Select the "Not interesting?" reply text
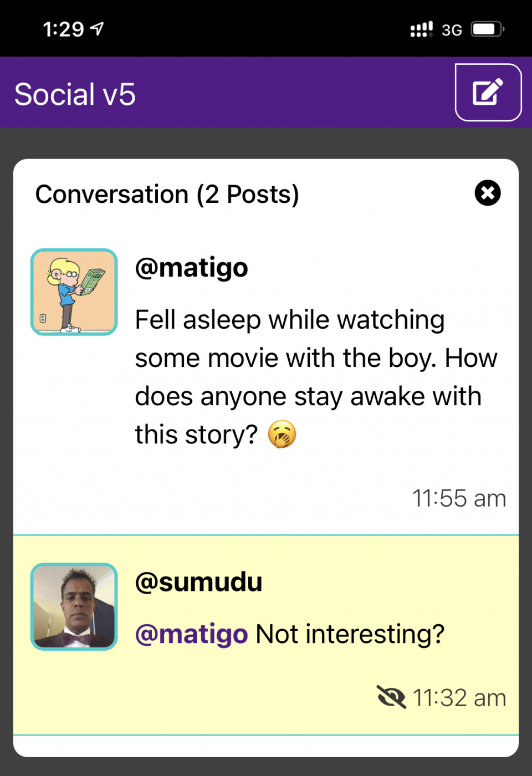532x776 pixels. 350,634
